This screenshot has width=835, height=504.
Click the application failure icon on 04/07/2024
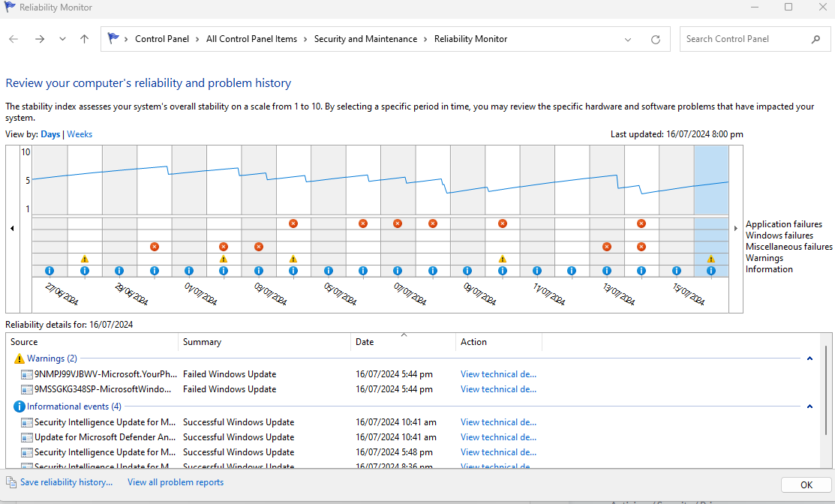[293, 223]
